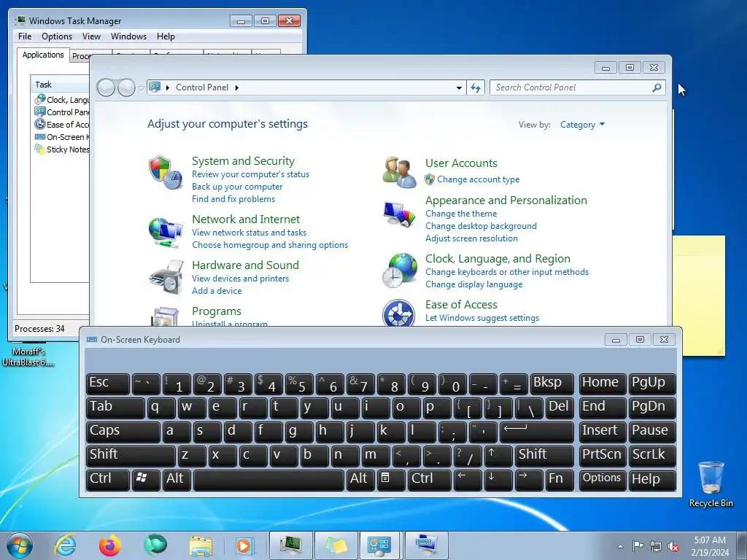This screenshot has height=560, width=747.
Task: Expand the address bar history dropdown arrow
Action: click(x=459, y=87)
